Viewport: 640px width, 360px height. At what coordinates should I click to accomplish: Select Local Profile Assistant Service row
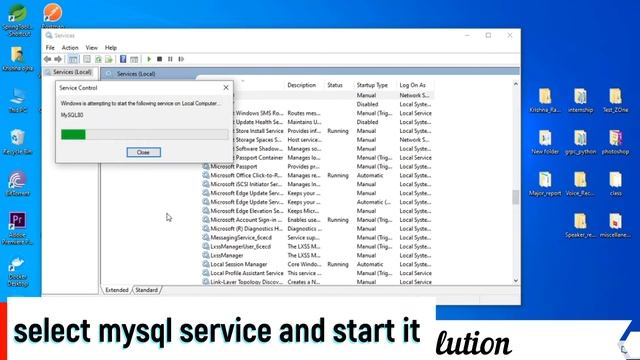point(317,273)
